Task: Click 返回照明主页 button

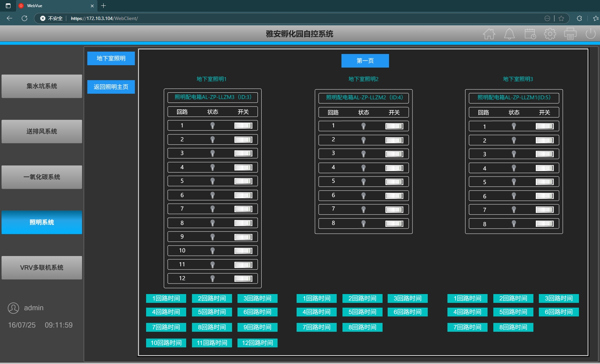Action: point(111,87)
